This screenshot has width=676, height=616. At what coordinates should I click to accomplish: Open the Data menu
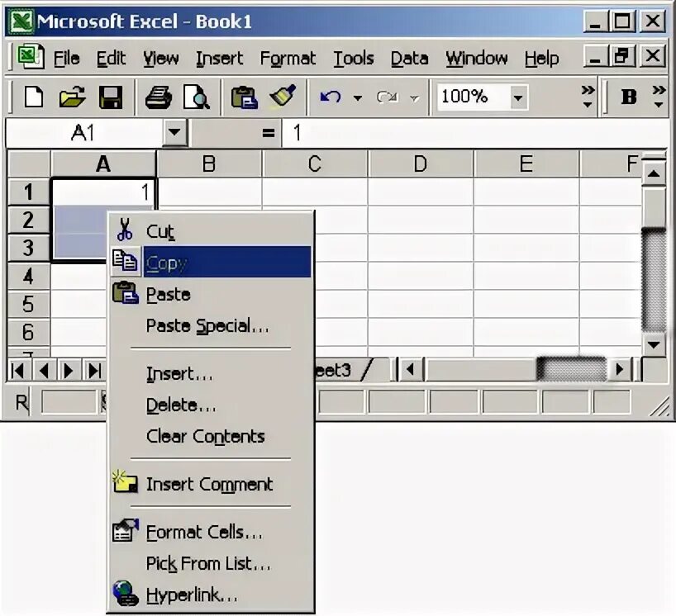pyautogui.click(x=410, y=58)
